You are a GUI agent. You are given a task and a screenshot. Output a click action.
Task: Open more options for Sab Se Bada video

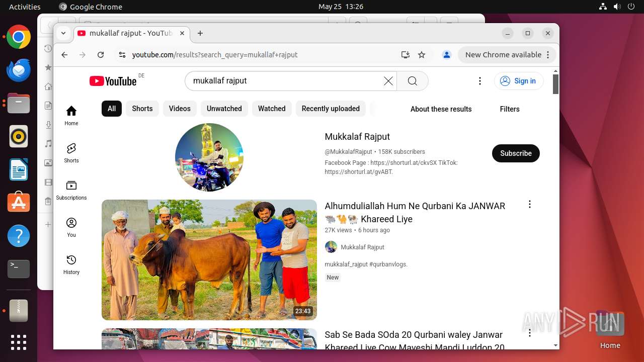point(529,333)
